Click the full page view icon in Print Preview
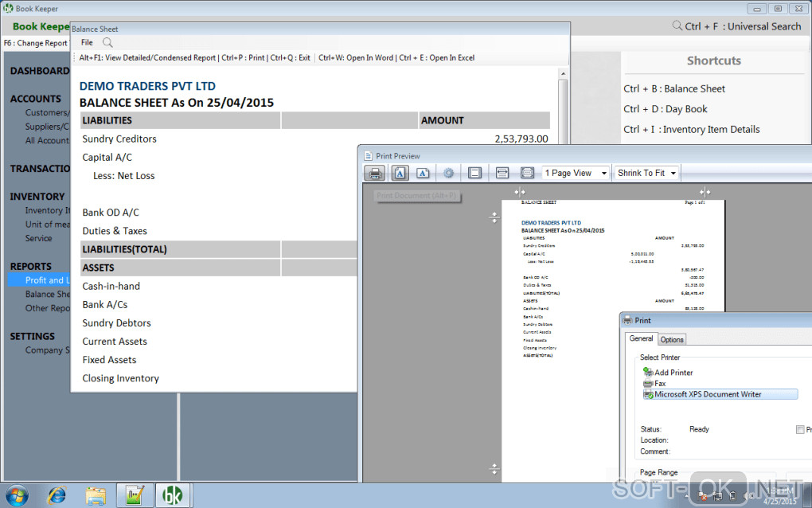The image size is (812, 508). 527,173
